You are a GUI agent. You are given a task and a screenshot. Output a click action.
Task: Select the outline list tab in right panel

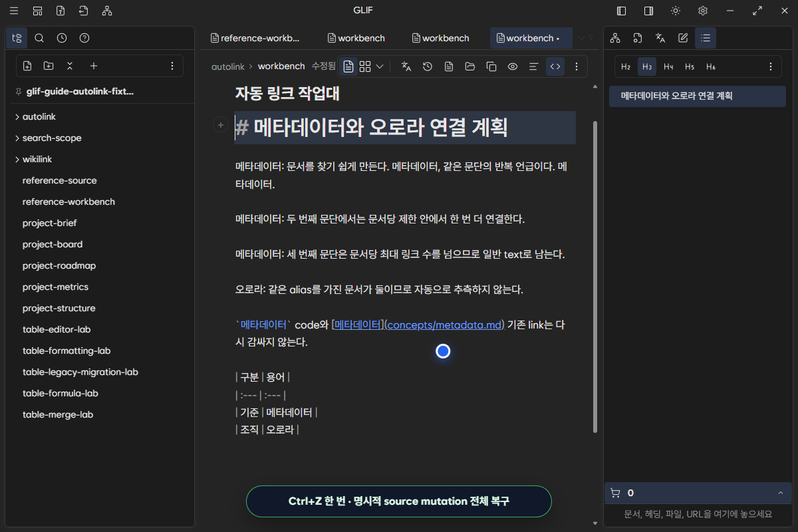click(706, 38)
